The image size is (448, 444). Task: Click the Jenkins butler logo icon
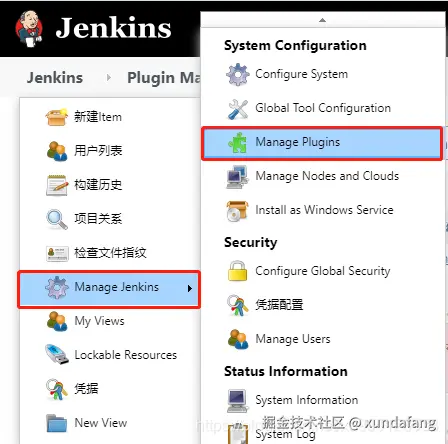(29, 29)
